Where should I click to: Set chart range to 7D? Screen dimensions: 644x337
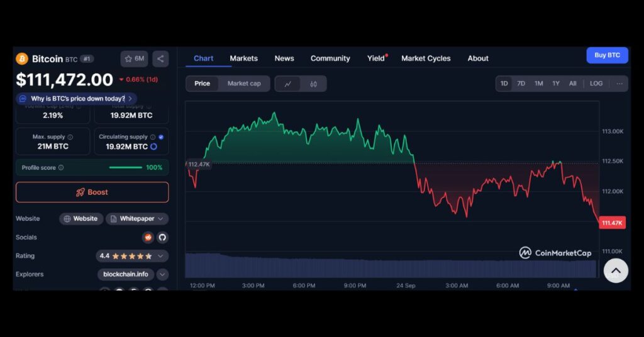(x=521, y=84)
